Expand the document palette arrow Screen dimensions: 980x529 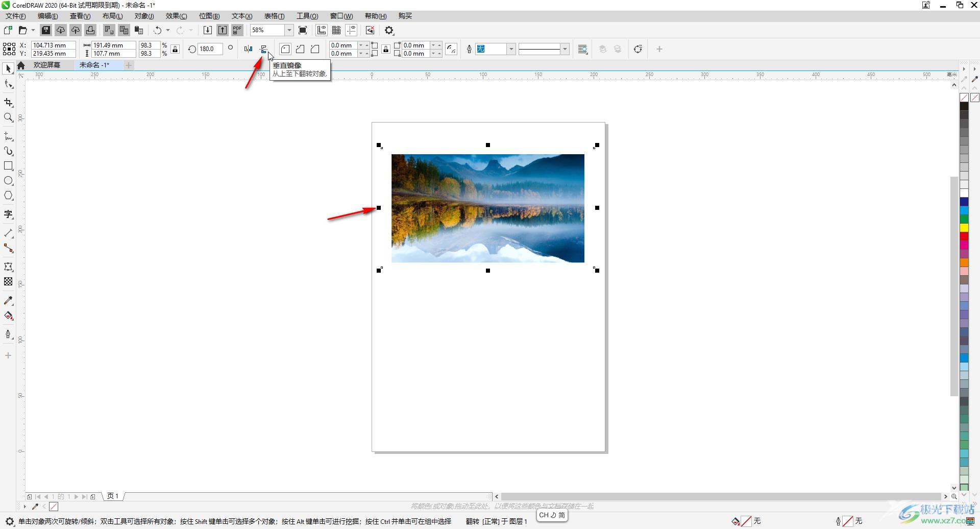(x=24, y=507)
